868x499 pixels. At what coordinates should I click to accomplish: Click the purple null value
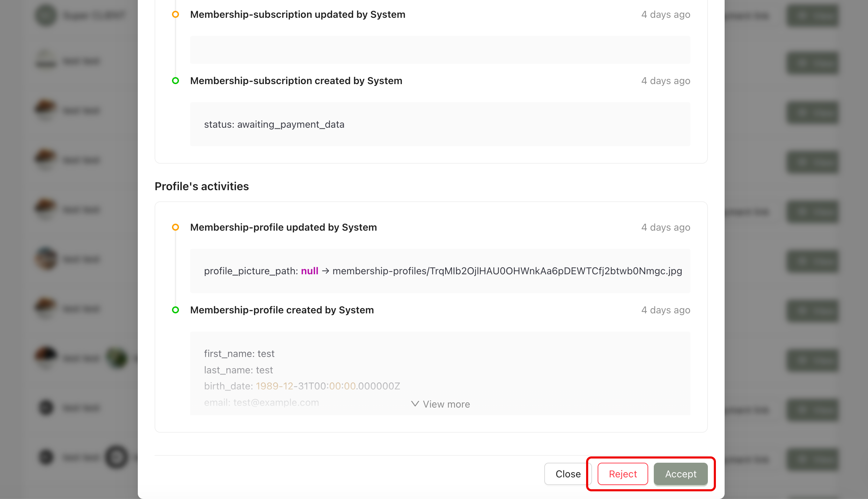(x=309, y=271)
